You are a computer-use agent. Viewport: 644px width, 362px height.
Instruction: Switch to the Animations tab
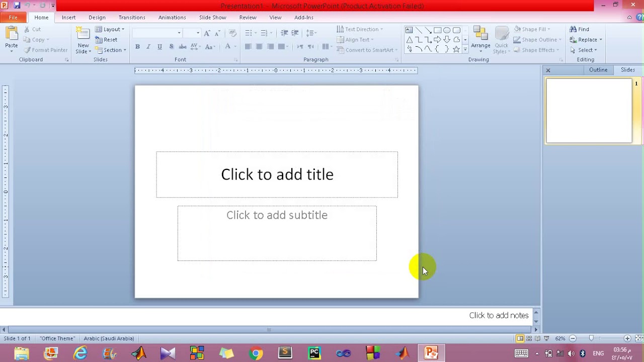pos(172,18)
